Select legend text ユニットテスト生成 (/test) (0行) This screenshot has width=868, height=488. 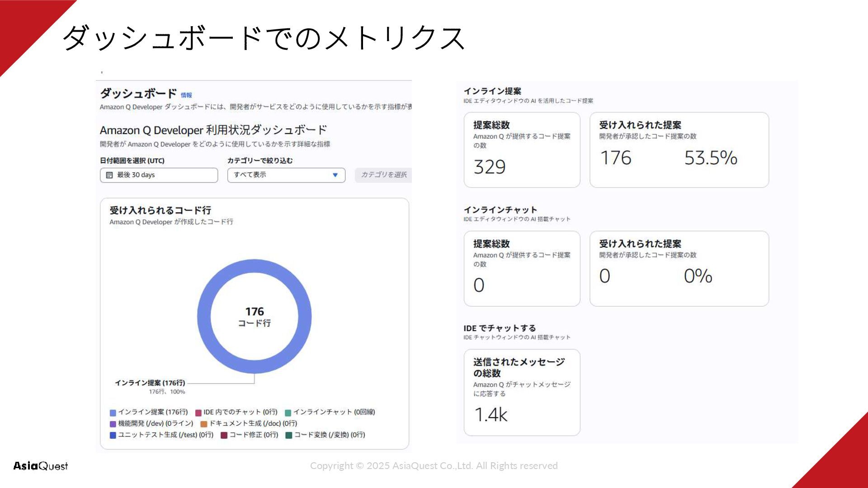tap(165, 435)
